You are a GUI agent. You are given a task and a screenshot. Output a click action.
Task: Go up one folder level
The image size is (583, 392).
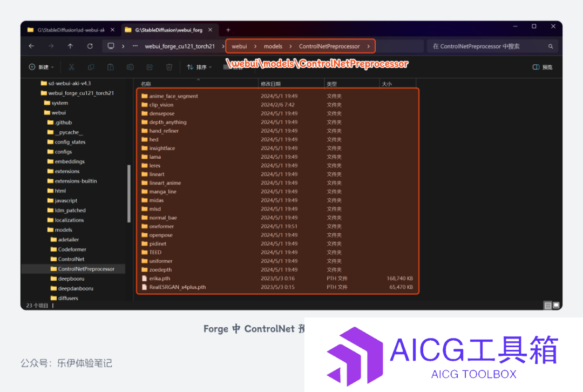click(x=70, y=46)
